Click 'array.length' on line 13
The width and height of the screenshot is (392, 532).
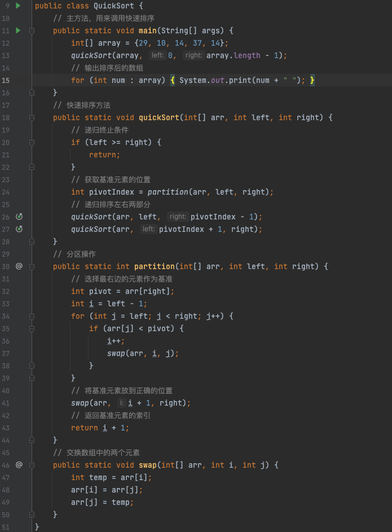point(234,55)
